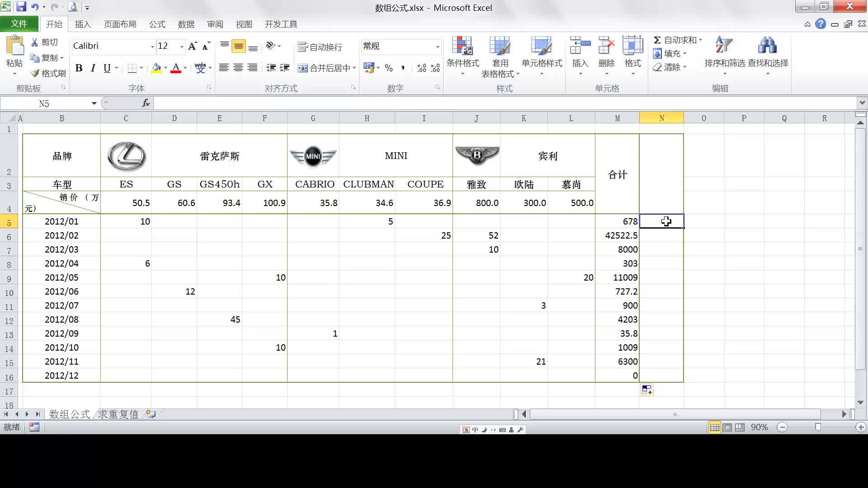Viewport: 868px width, 488px height.
Task: Open the font size dropdown
Action: coord(181,46)
